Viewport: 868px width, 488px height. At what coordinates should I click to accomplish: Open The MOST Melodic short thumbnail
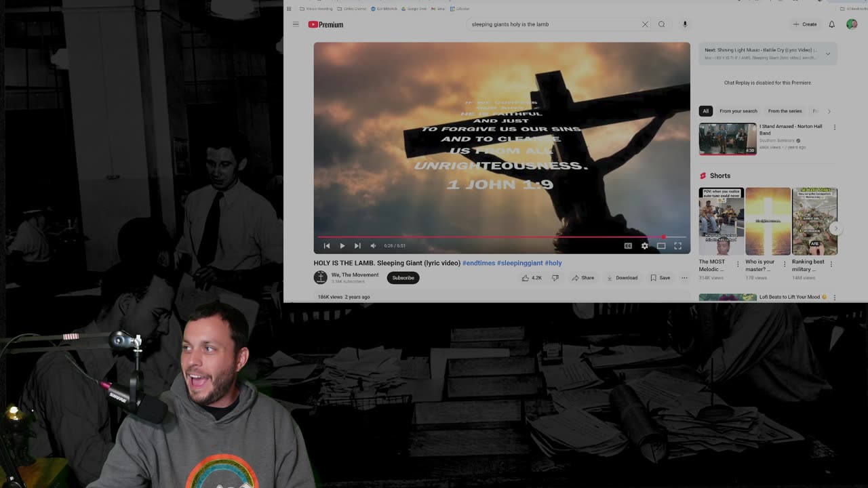(721, 221)
